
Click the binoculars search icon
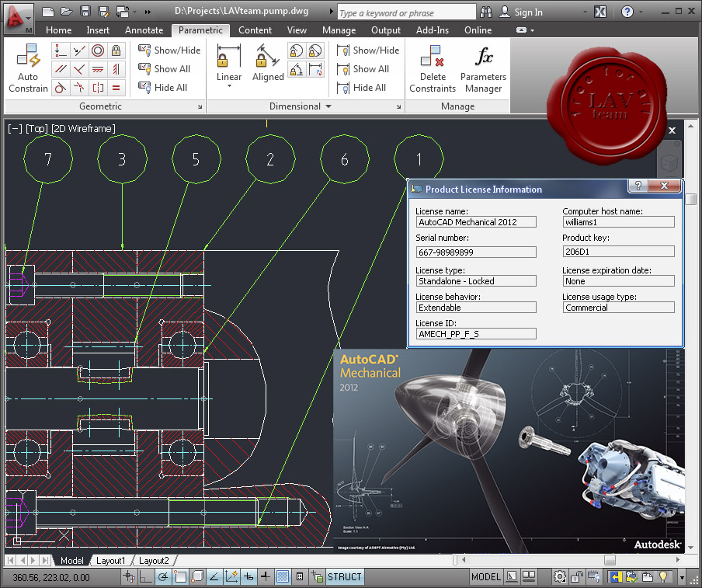click(486, 12)
